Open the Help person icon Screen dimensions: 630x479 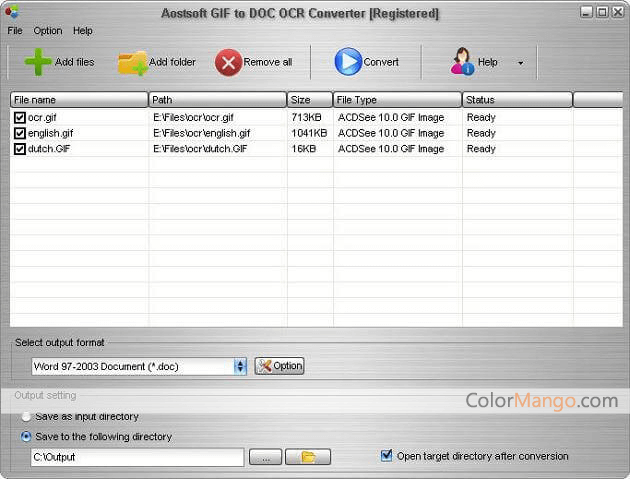(462, 61)
